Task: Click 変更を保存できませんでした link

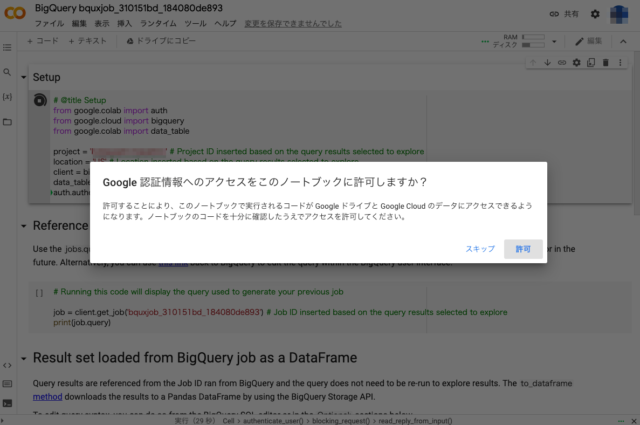Action: [x=293, y=24]
